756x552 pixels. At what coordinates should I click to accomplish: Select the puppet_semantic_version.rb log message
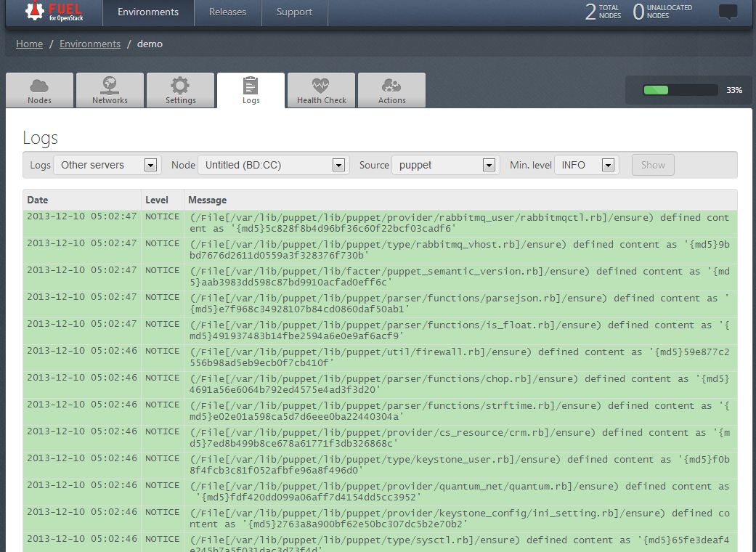tap(460, 277)
